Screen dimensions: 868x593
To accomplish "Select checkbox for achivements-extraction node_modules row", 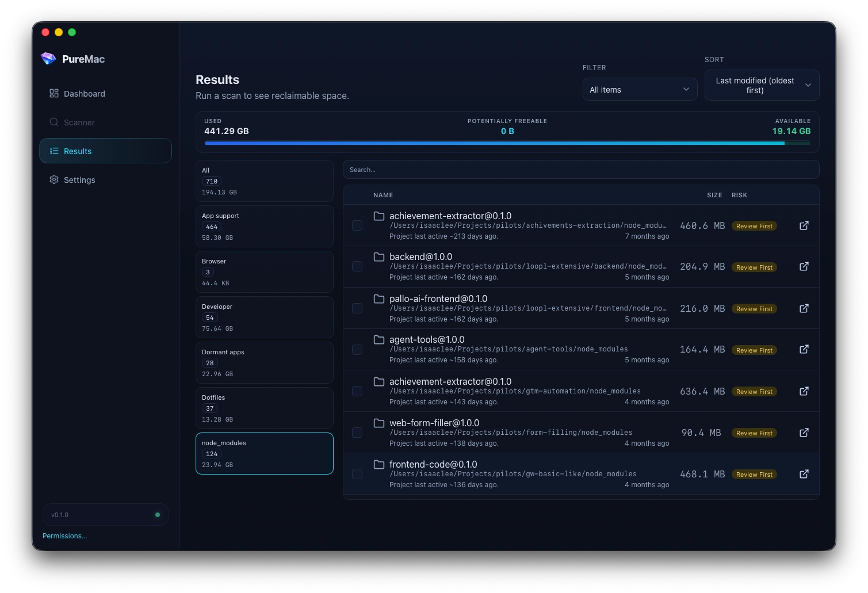I will coord(357,225).
